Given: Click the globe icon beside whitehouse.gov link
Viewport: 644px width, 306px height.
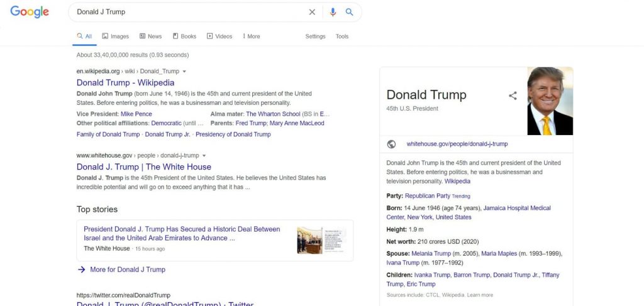Looking at the screenshot, I should (x=391, y=144).
